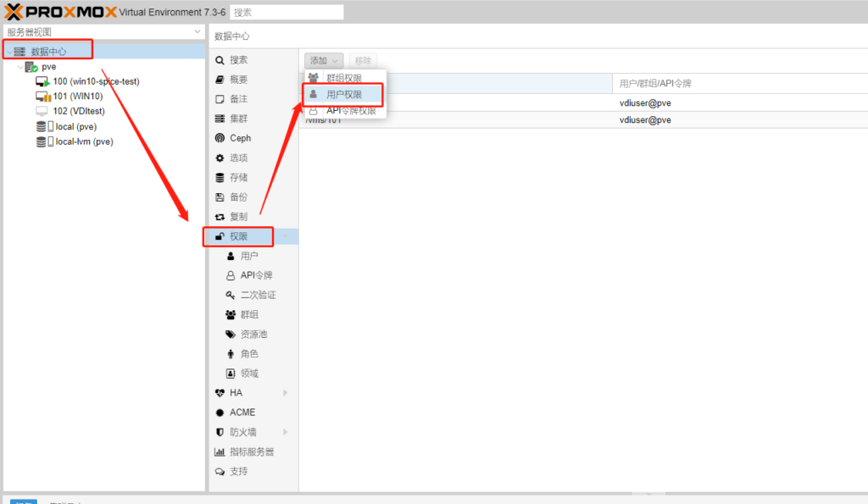Click the ACME certificate icon
This screenshot has width=868, height=504.
220,413
